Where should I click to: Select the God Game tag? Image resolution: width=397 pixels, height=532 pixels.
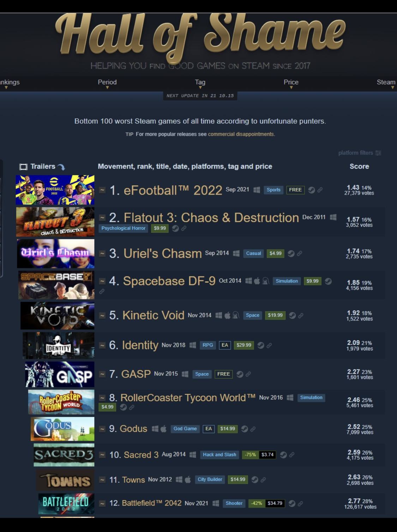point(185,429)
